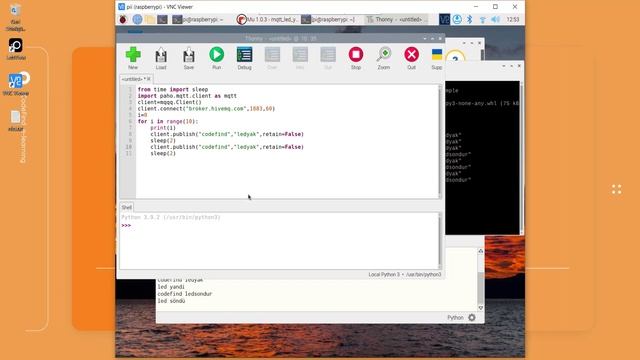Click the code line 'i=0'
This screenshot has height=360, width=640.
142,115
